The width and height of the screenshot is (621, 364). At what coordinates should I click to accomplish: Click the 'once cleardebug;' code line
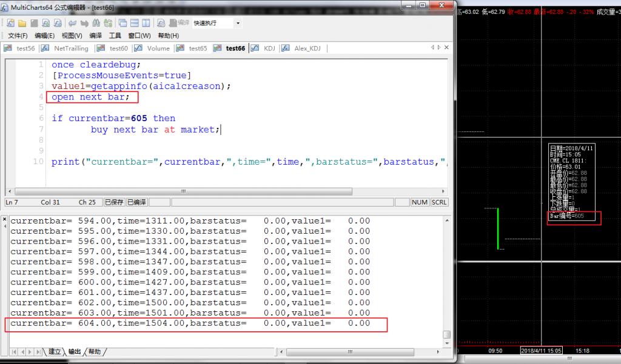[96, 64]
